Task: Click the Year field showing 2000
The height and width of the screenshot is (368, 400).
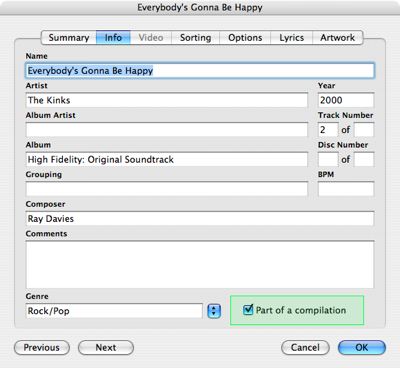Action: point(346,100)
